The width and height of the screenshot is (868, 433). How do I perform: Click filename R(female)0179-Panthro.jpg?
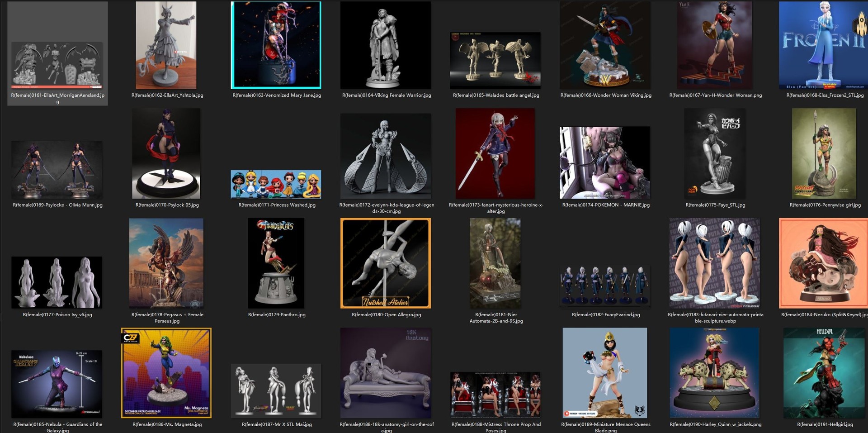click(x=277, y=315)
